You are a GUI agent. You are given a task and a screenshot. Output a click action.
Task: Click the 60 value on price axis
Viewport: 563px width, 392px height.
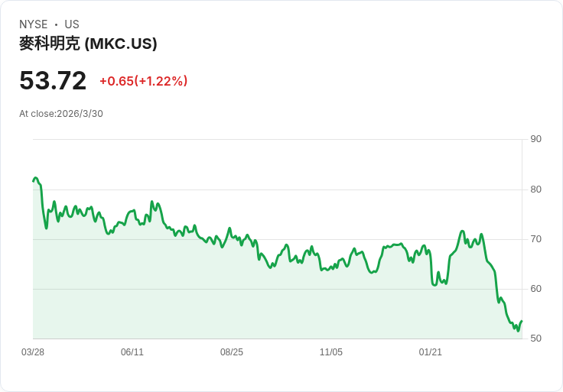536,289
